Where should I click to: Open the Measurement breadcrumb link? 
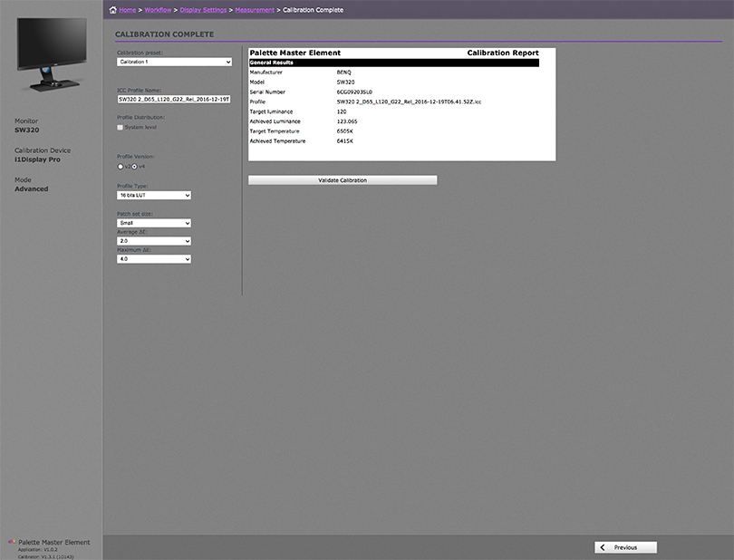click(x=255, y=10)
